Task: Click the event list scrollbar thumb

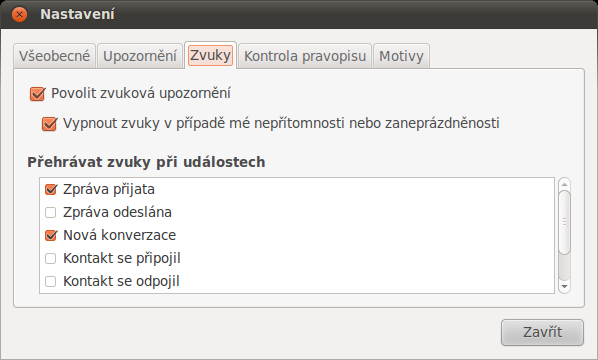Action: click(564, 222)
